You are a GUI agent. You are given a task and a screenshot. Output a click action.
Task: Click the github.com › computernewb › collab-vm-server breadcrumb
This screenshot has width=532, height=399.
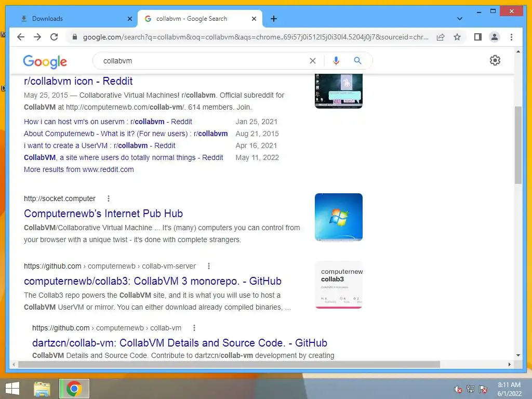click(110, 266)
